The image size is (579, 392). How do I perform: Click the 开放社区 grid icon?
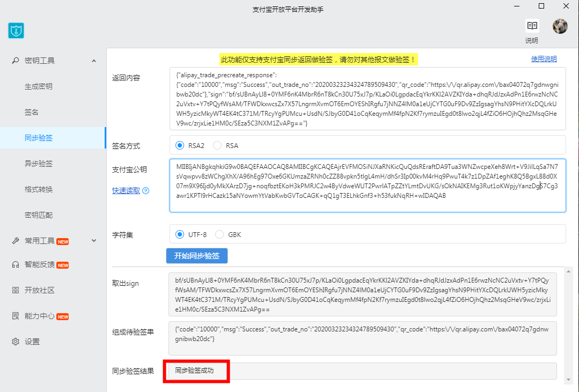click(x=16, y=290)
